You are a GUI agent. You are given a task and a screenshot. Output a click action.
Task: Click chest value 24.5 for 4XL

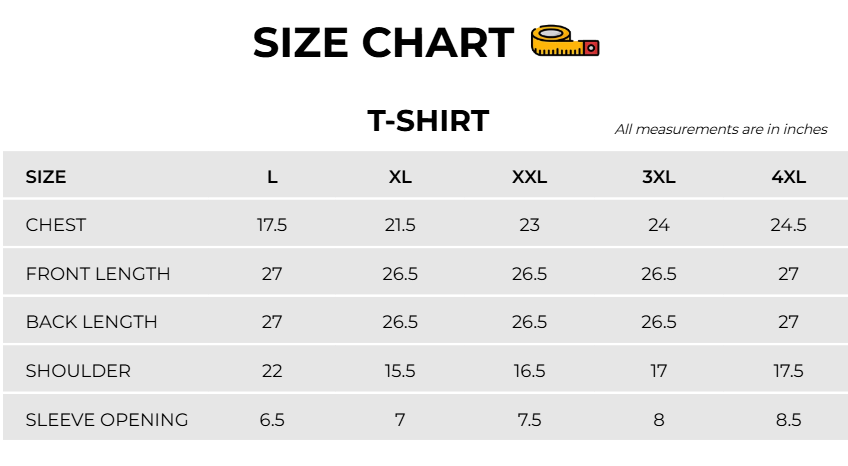[789, 225]
